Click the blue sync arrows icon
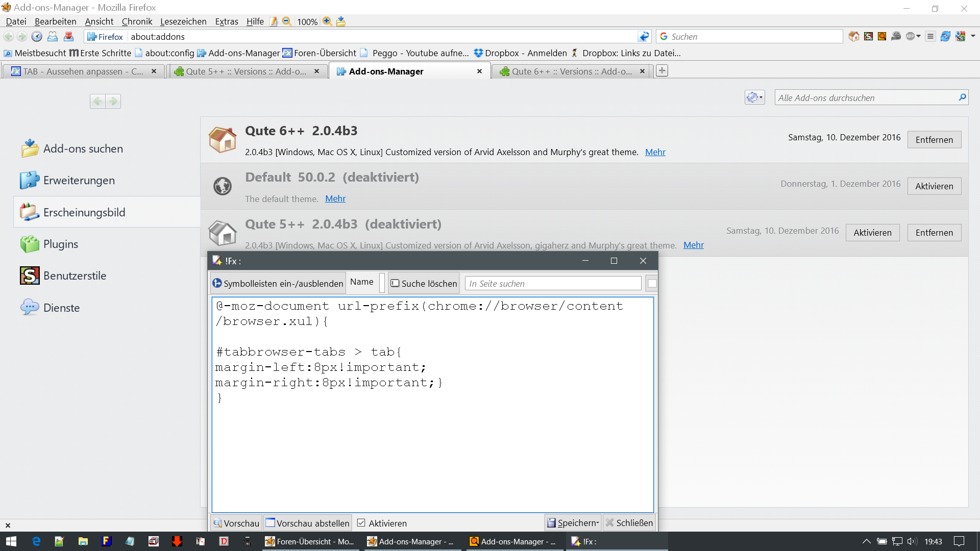The width and height of the screenshot is (980, 551). pos(945,37)
